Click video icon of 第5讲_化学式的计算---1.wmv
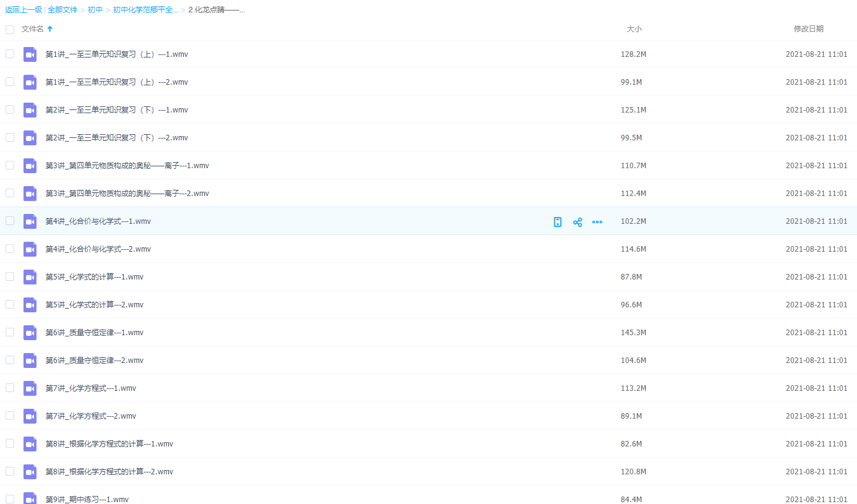857x504 pixels. [x=30, y=277]
